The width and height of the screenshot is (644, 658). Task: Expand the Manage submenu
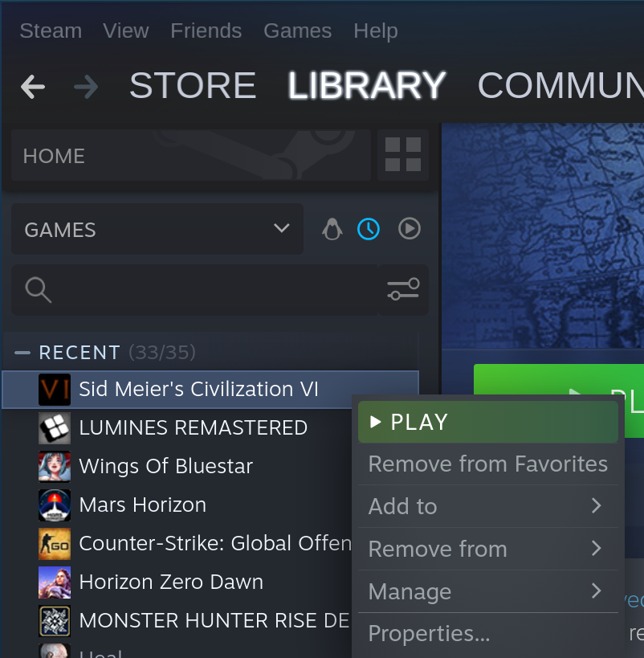tap(488, 591)
